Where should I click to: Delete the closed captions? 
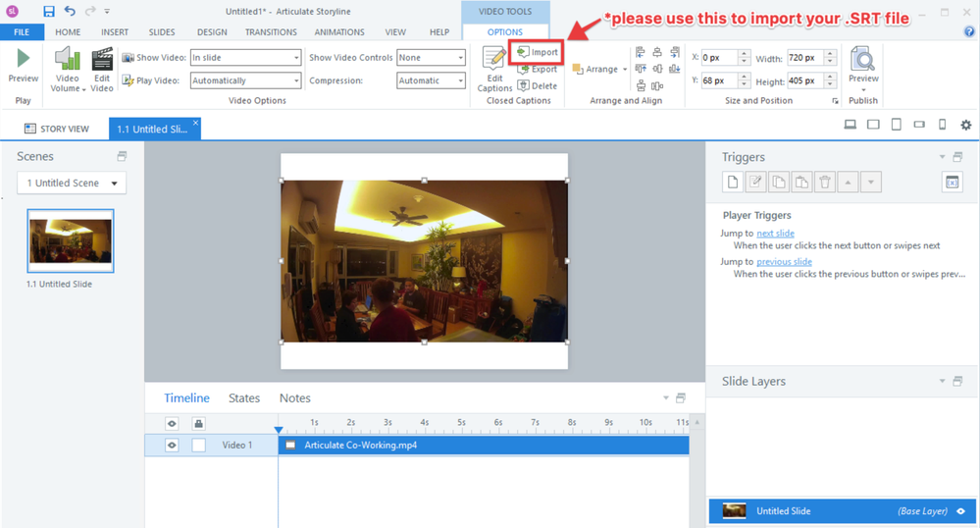(537, 85)
